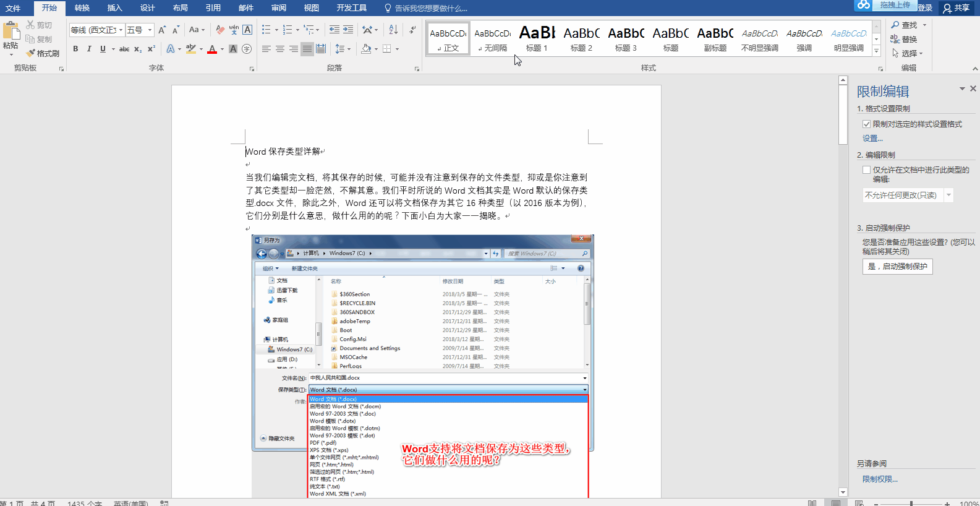Screen dimensions: 980x506
Task: Center align the text
Action: point(280,49)
